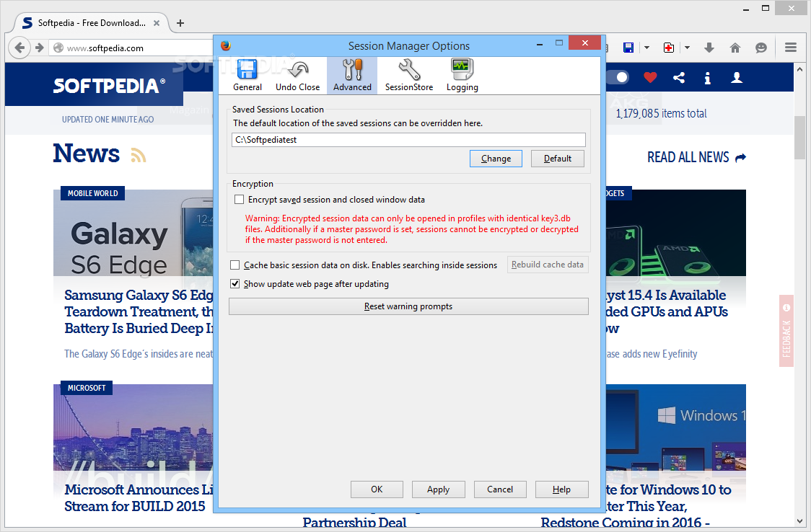Image resolution: width=811 pixels, height=532 pixels.
Task: Click the MOBILE WORLD category tag
Action: point(92,193)
